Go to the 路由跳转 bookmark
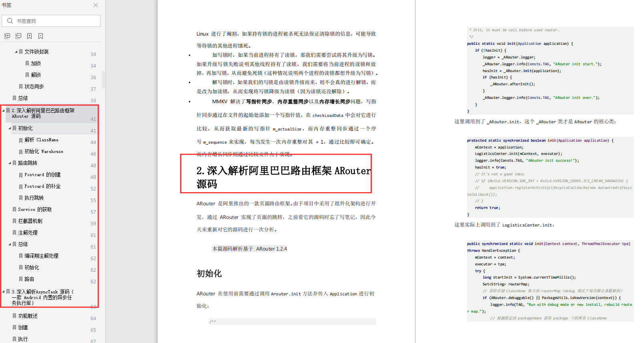The image size is (644, 343). tap(28, 163)
